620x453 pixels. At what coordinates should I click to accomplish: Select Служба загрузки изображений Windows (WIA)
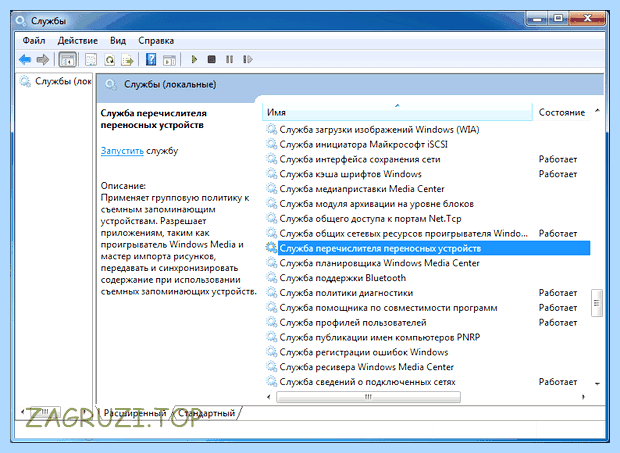coord(379,130)
